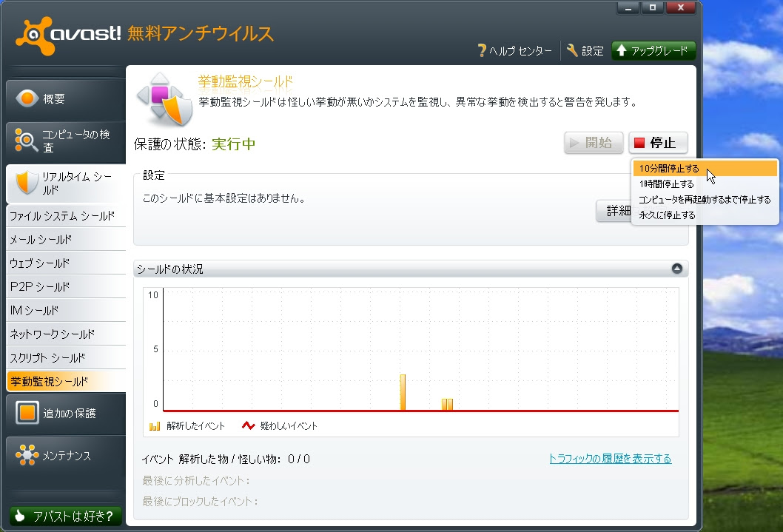Screen dimensions: 783x532
Task: Click the 実行中 status text
Action: pyautogui.click(x=233, y=144)
